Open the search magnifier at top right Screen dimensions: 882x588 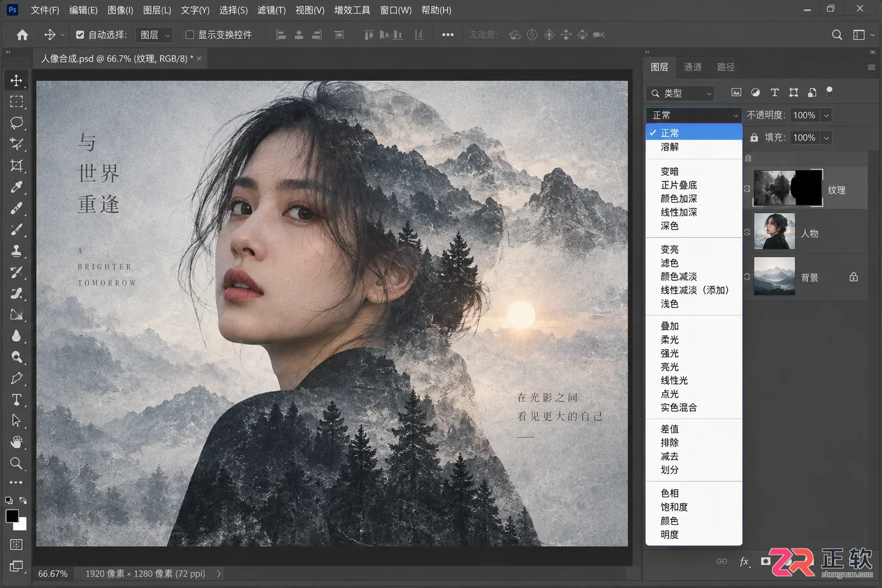[x=837, y=35]
